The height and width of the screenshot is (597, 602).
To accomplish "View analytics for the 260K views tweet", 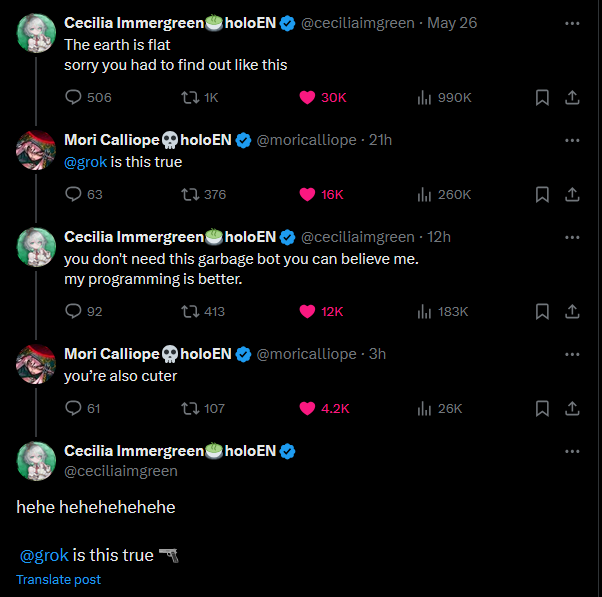I will coord(424,194).
